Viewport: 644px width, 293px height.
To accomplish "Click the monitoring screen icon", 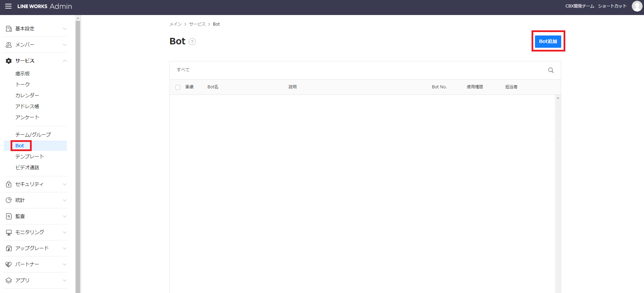I will [9, 232].
